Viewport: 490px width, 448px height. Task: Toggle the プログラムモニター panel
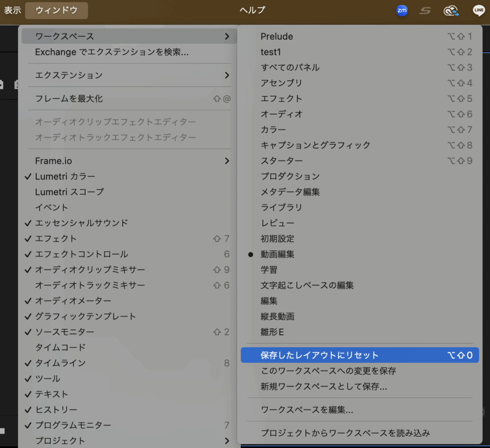[x=129, y=425]
